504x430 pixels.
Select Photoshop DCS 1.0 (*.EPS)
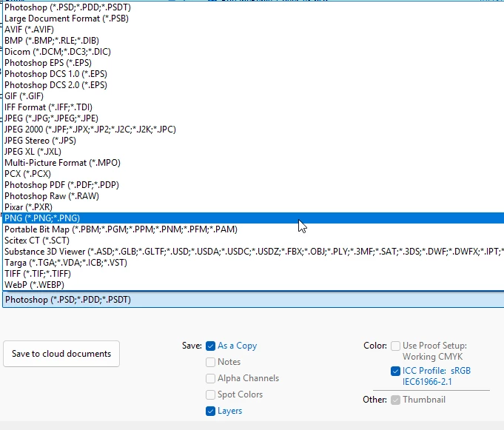(253, 74)
